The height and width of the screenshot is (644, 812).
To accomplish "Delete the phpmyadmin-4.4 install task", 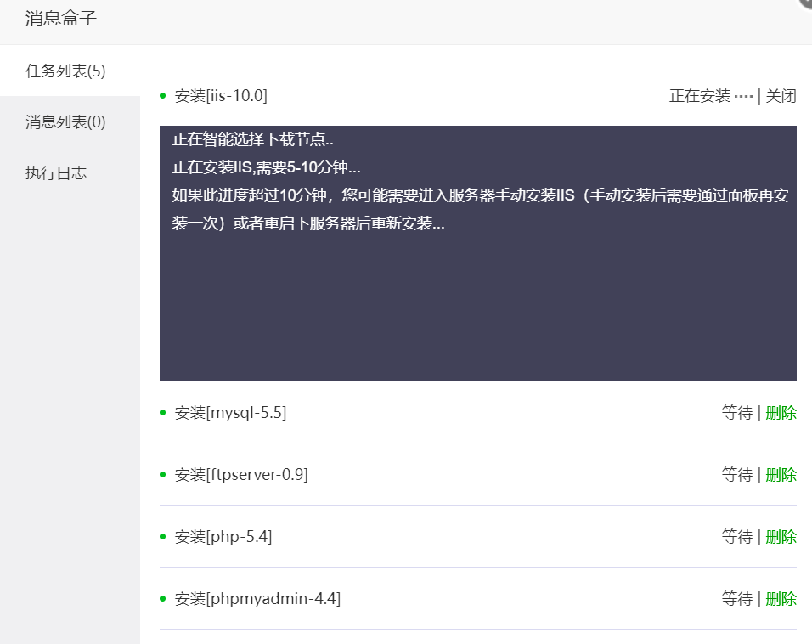I will [781, 599].
